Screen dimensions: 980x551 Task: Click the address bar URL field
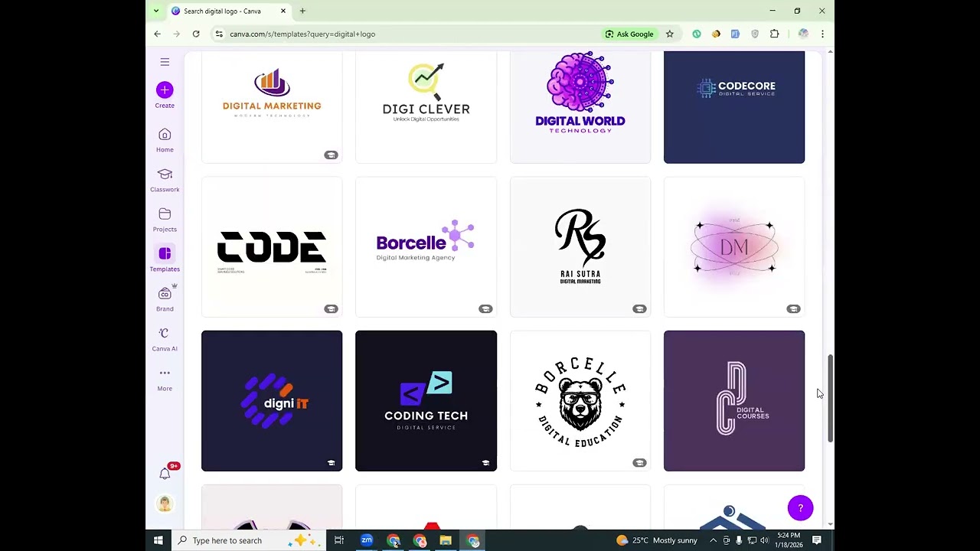(x=406, y=34)
